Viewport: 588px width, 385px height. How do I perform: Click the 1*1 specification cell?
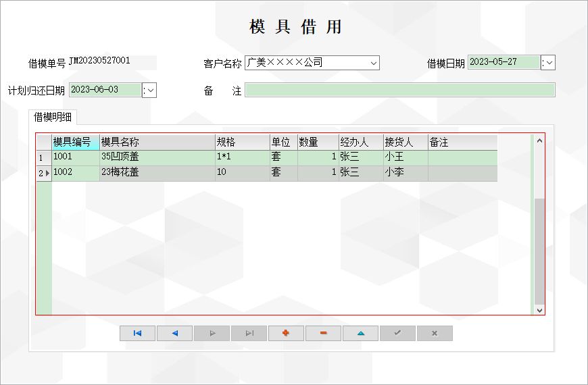242,158
